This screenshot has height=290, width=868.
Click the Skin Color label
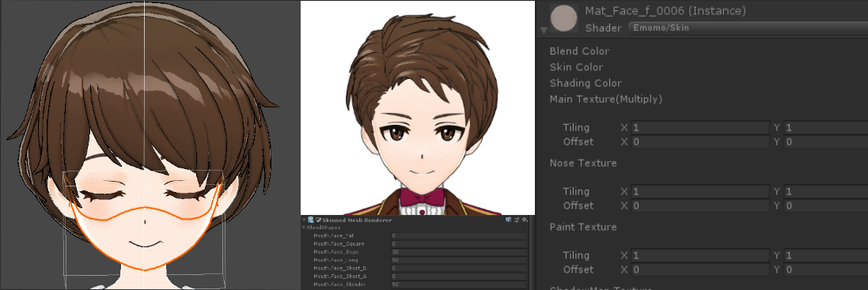(576, 67)
